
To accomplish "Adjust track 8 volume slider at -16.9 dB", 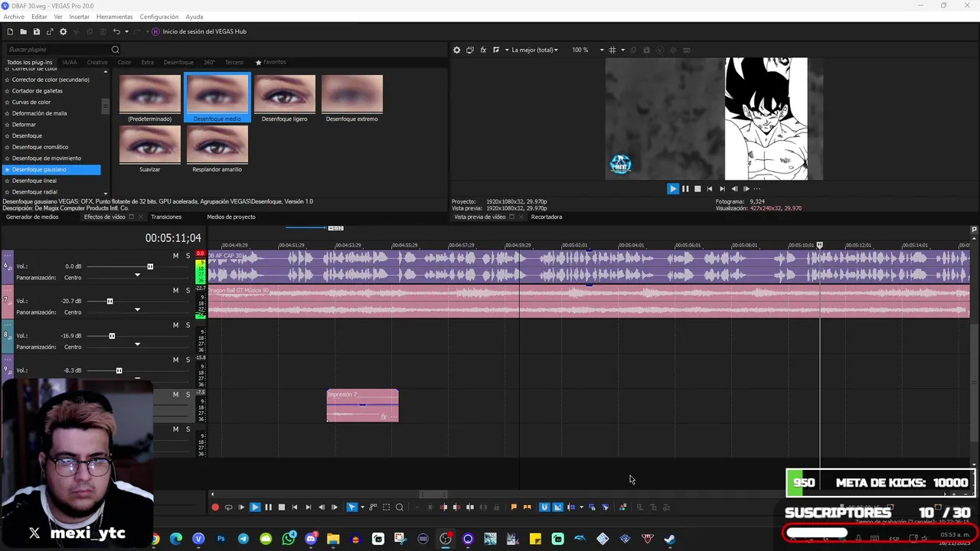I will click(112, 335).
